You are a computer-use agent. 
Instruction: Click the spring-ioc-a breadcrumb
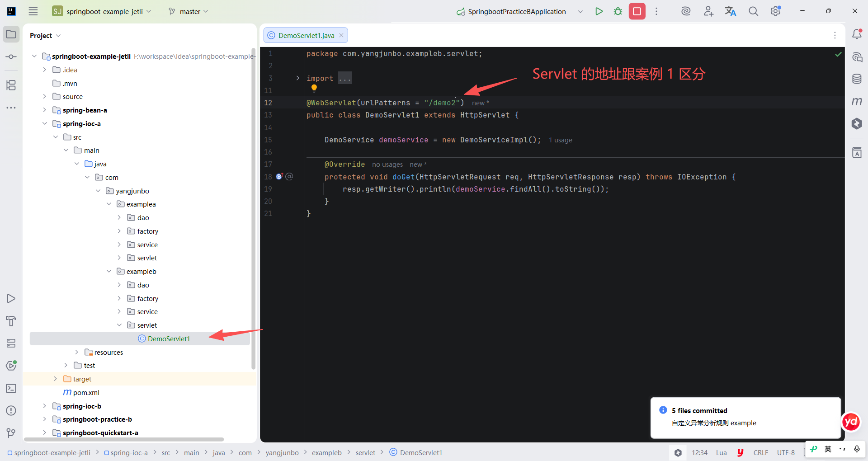(x=126, y=452)
